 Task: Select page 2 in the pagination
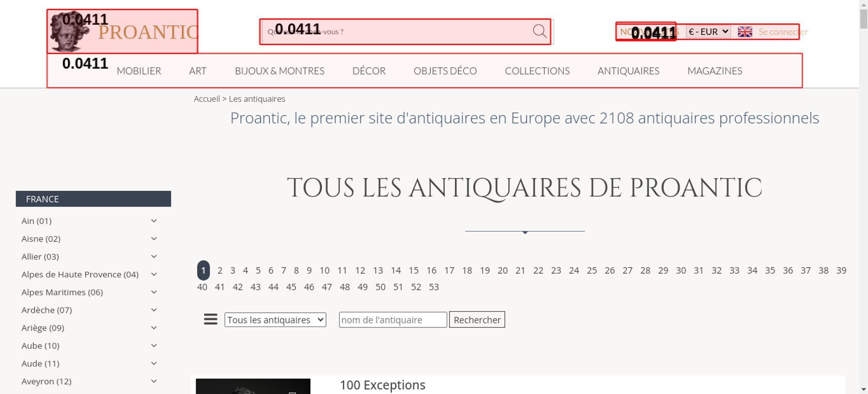(220, 270)
